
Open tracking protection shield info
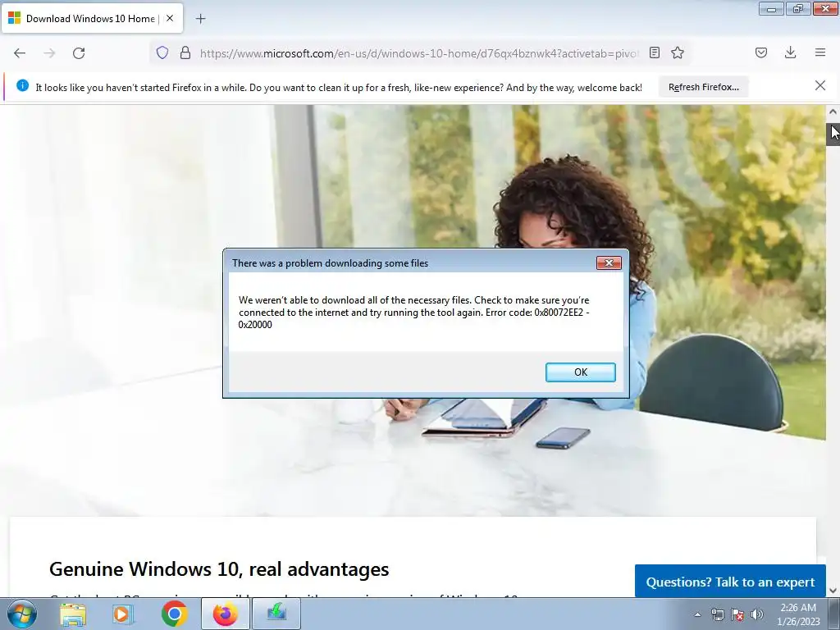tap(162, 52)
